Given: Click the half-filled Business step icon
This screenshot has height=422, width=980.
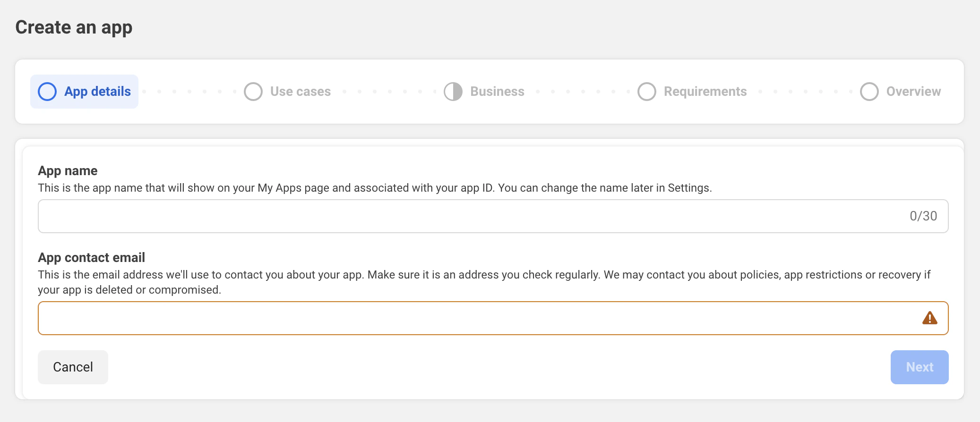Looking at the screenshot, I should 453,92.
